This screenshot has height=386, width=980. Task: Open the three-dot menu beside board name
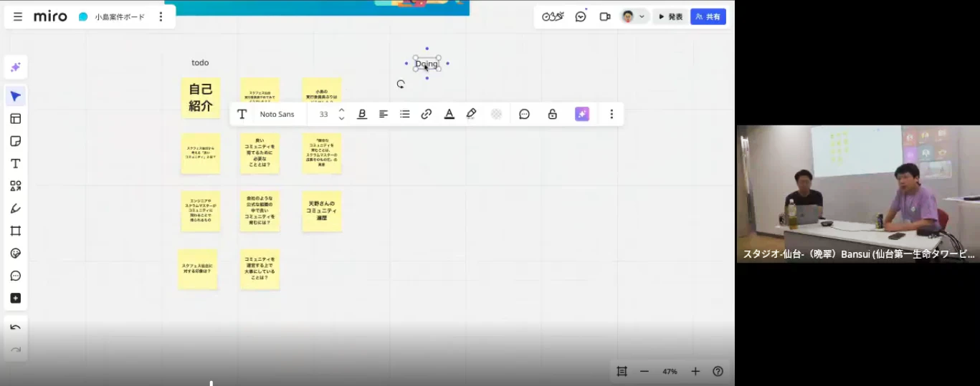coord(161,16)
